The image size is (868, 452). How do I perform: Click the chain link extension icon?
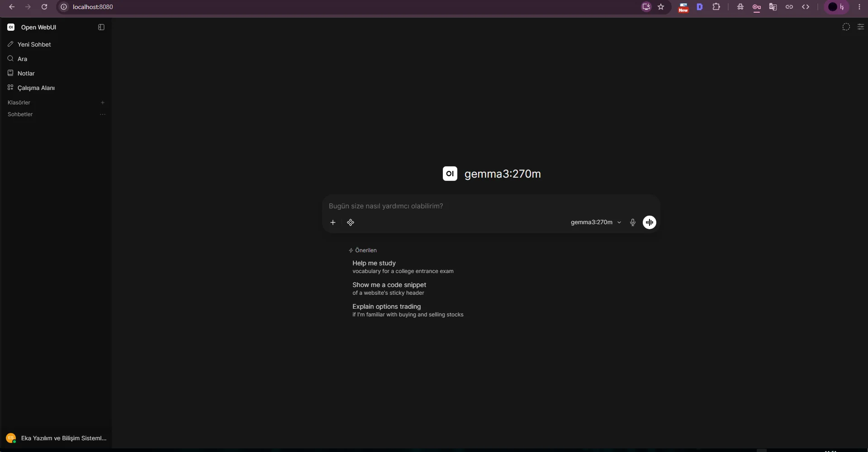[x=789, y=7]
